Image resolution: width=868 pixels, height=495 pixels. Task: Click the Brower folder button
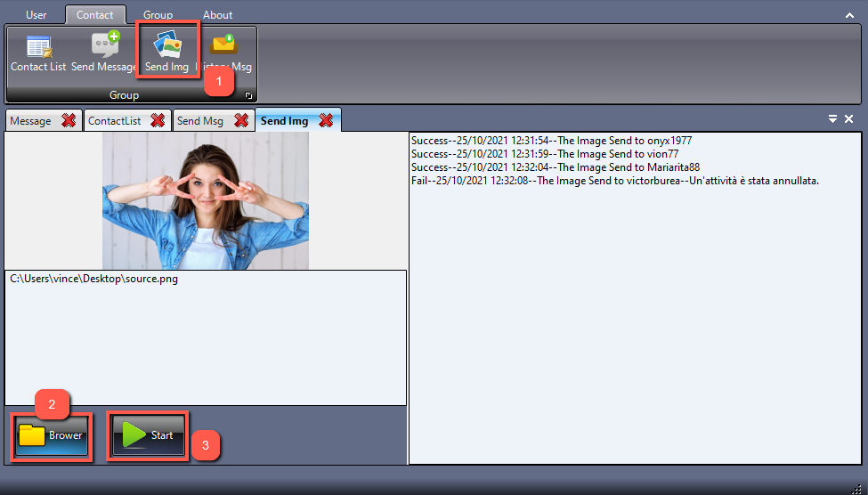[52, 435]
